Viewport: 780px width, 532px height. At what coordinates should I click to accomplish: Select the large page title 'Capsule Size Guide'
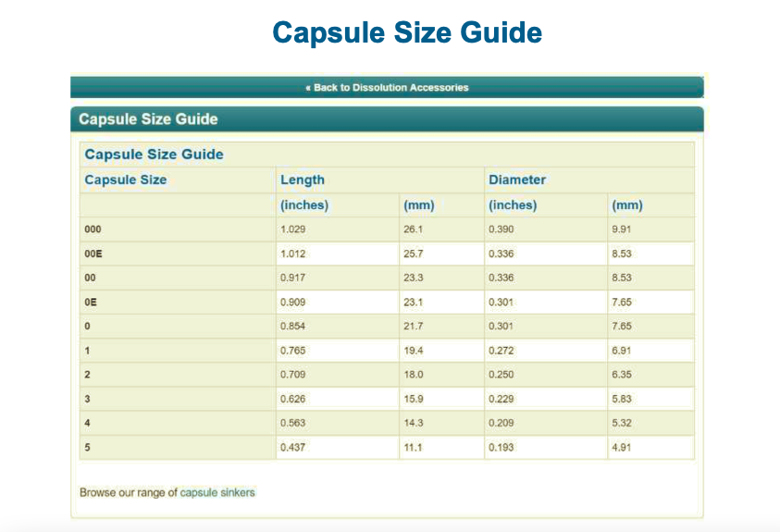pyautogui.click(x=407, y=32)
